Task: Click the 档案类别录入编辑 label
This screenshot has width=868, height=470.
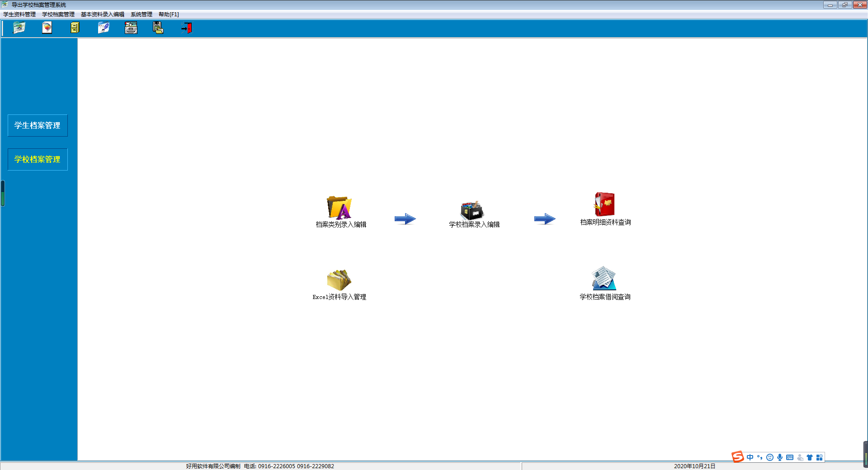Action: (x=341, y=224)
